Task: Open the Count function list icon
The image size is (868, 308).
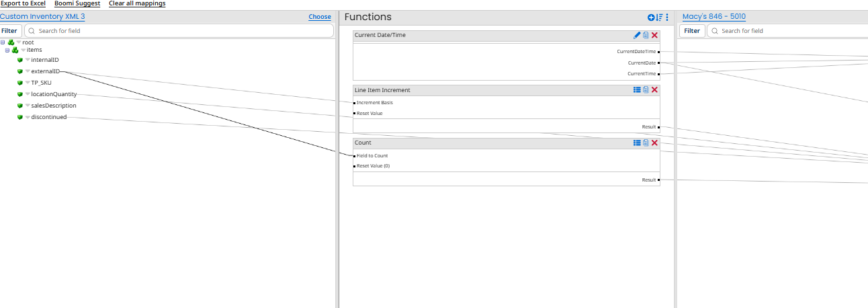Action: [x=637, y=143]
